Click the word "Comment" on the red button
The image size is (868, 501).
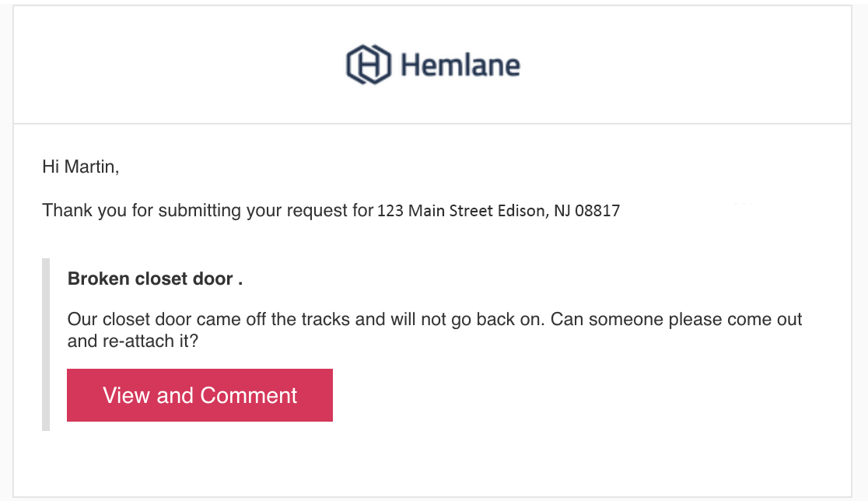point(249,396)
